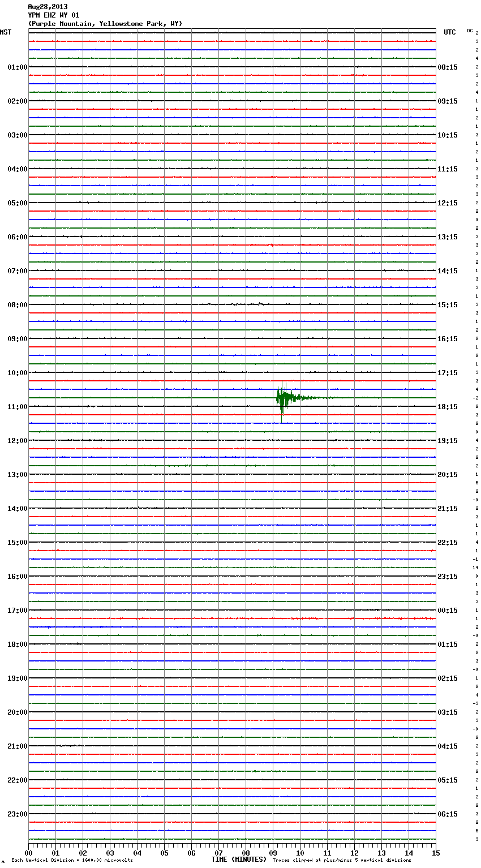
Task: Click the DC column header
Action: (x=470, y=31)
